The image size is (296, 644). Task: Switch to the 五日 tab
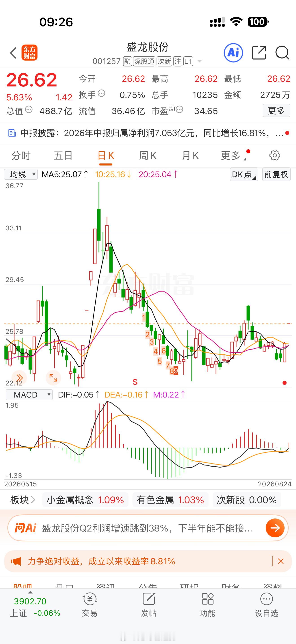(x=63, y=156)
